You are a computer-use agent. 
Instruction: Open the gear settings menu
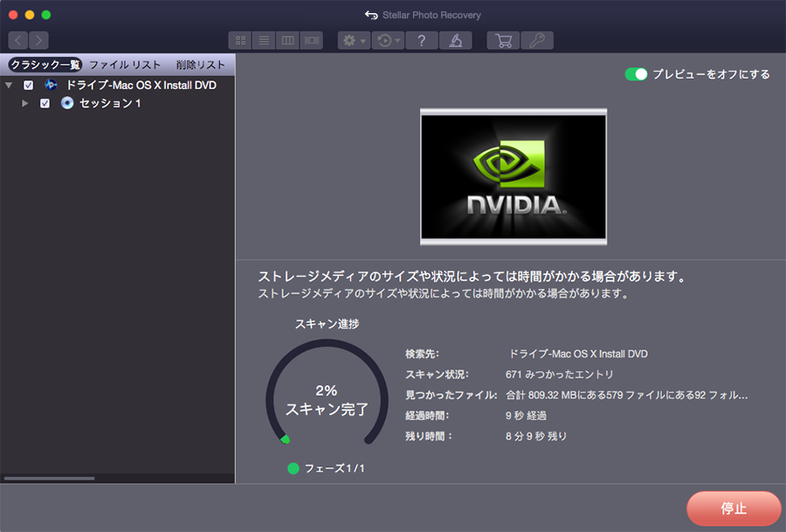pyautogui.click(x=354, y=40)
